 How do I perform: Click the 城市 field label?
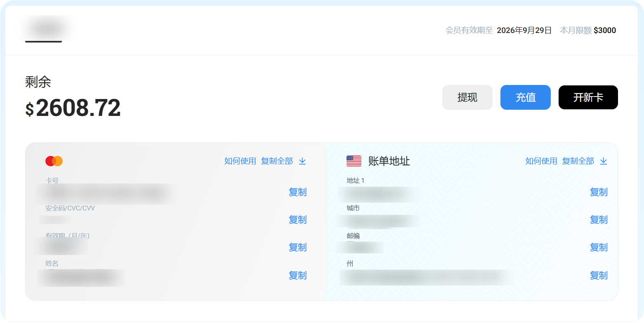[353, 208]
